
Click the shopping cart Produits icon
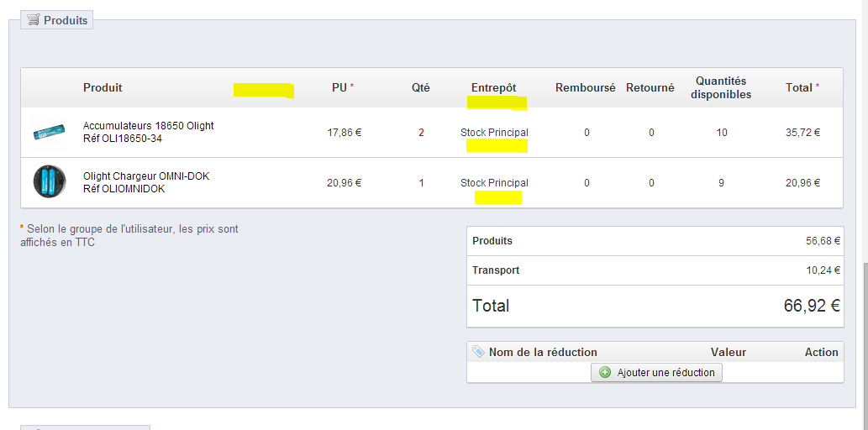(34, 20)
